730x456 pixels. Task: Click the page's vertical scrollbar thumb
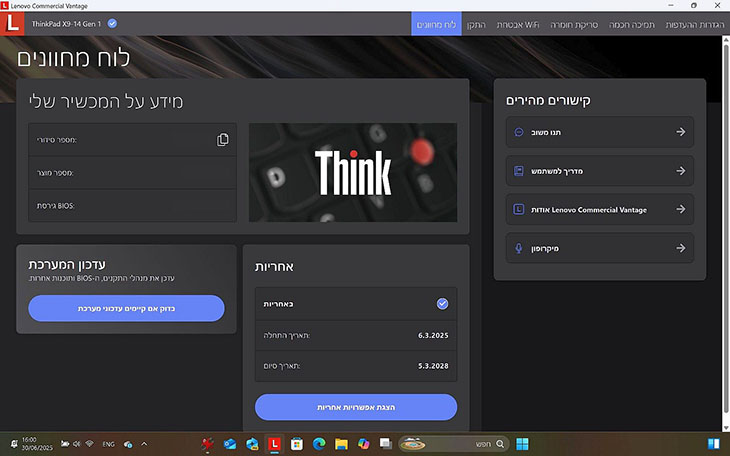point(725,228)
